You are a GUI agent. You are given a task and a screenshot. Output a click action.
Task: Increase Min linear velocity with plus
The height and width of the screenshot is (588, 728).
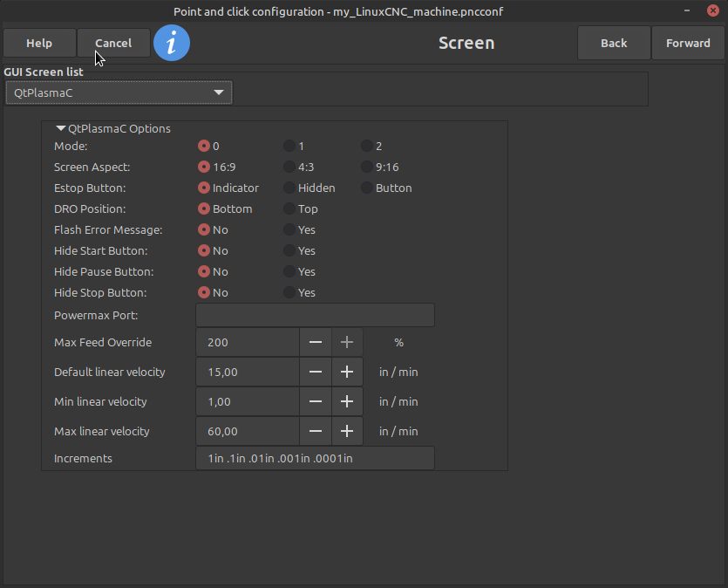[347, 402]
